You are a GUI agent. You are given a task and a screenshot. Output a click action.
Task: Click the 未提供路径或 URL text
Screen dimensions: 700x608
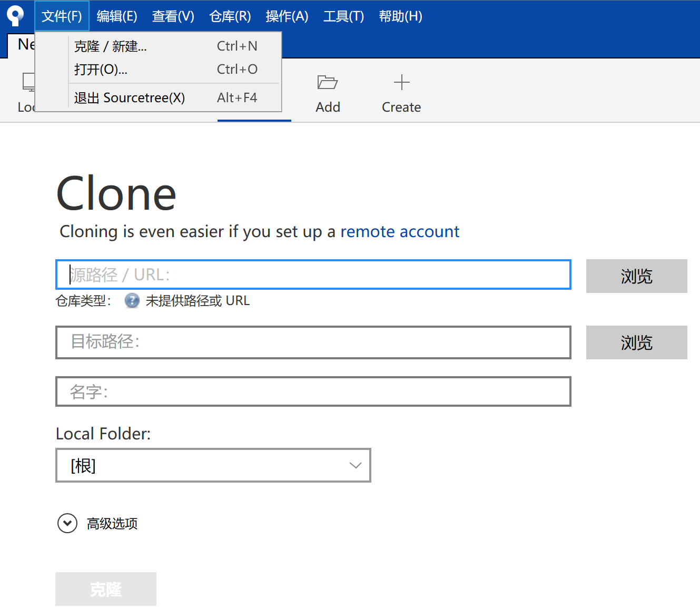(198, 301)
